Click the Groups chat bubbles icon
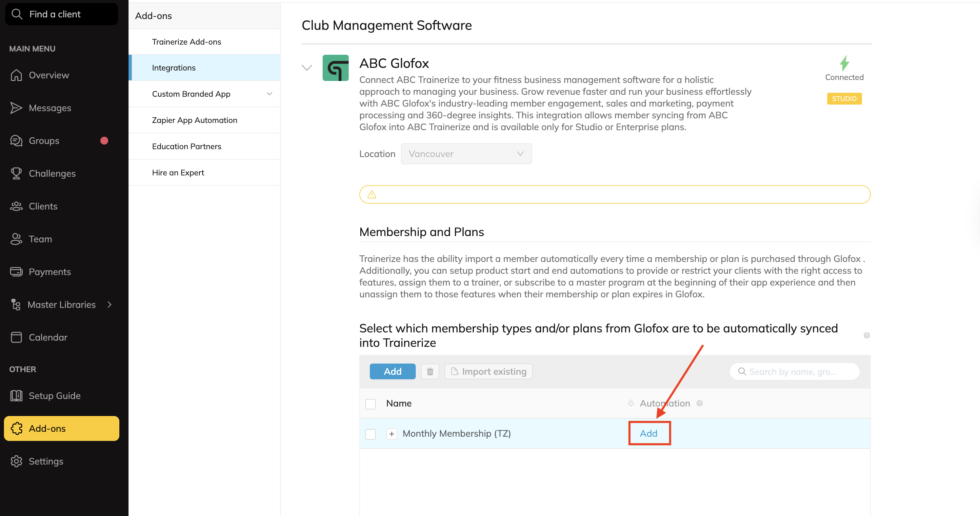This screenshot has width=980, height=516. 16,141
